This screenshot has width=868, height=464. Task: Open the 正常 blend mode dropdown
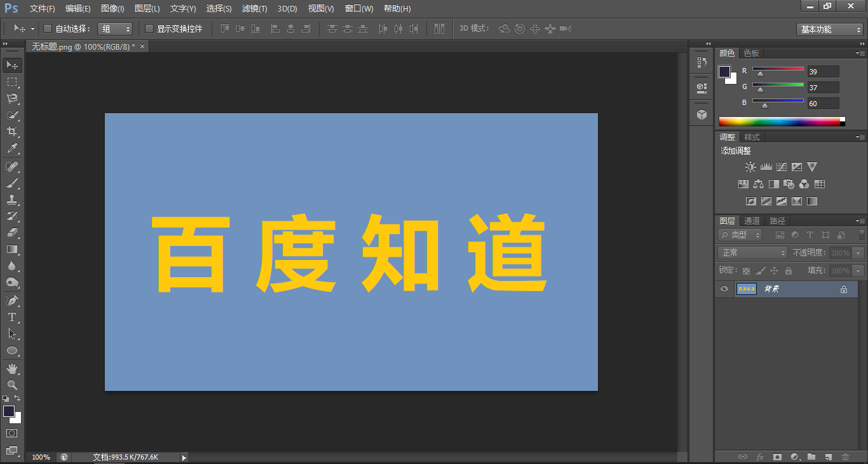point(752,253)
